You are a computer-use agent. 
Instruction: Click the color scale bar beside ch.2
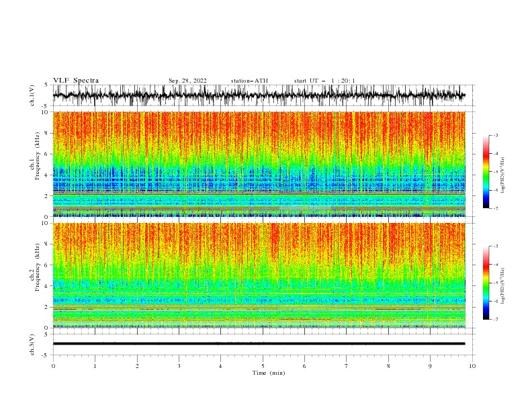pyautogui.click(x=486, y=283)
